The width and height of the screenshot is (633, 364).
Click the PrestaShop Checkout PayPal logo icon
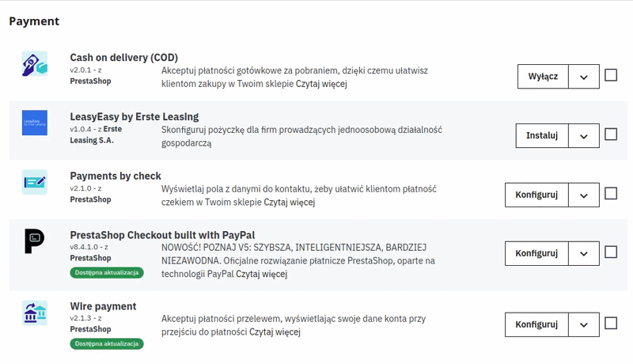(x=35, y=241)
